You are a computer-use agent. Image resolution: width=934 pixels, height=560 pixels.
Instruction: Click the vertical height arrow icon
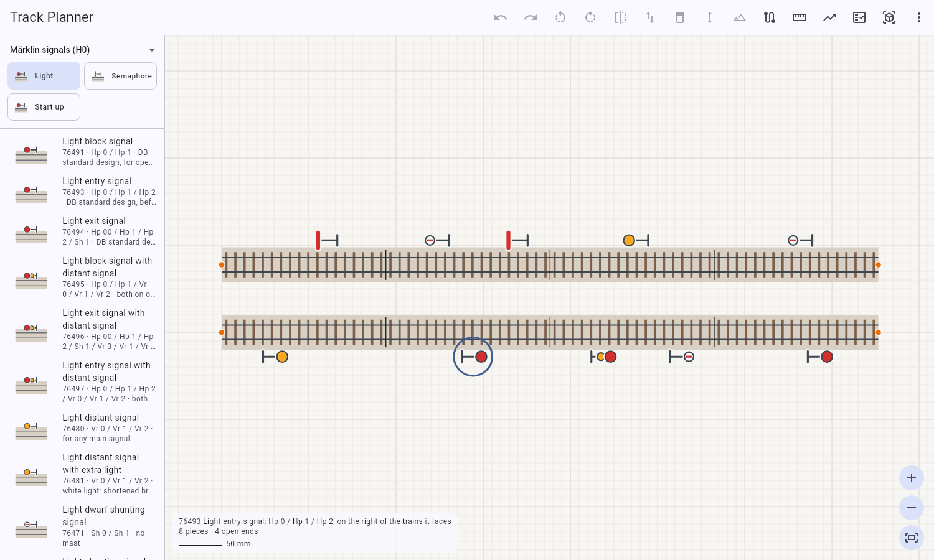pyautogui.click(x=710, y=17)
